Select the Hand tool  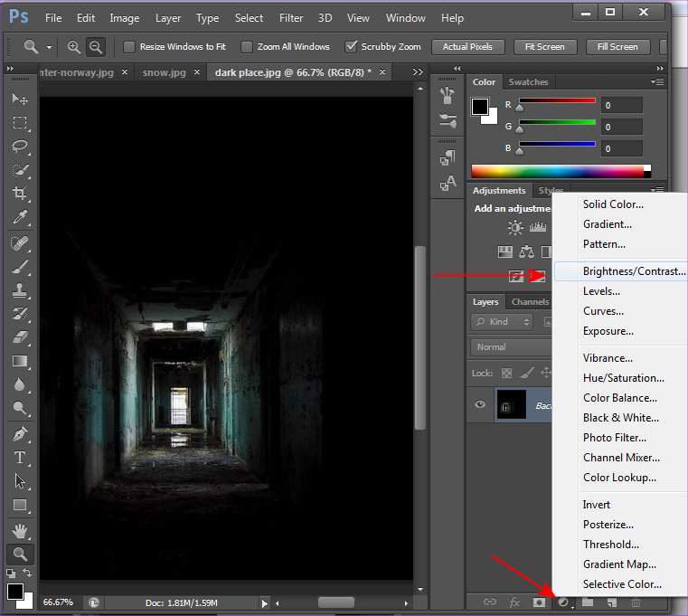pos(20,530)
